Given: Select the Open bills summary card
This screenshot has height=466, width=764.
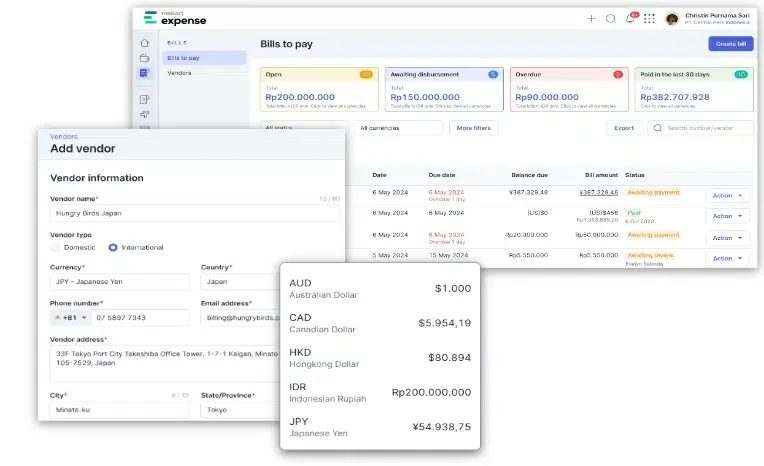Looking at the screenshot, I should pos(319,89).
